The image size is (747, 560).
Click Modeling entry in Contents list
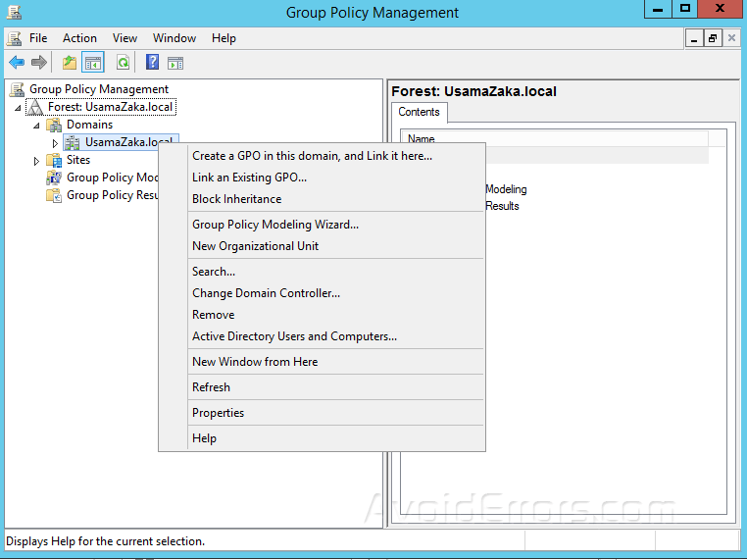(x=506, y=189)
